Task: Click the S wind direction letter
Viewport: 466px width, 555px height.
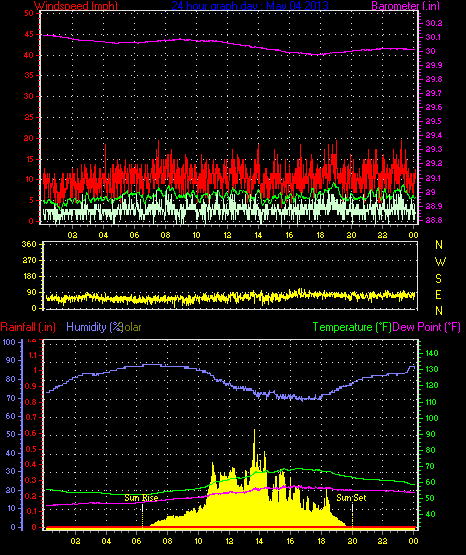Action: coord(438,279)
